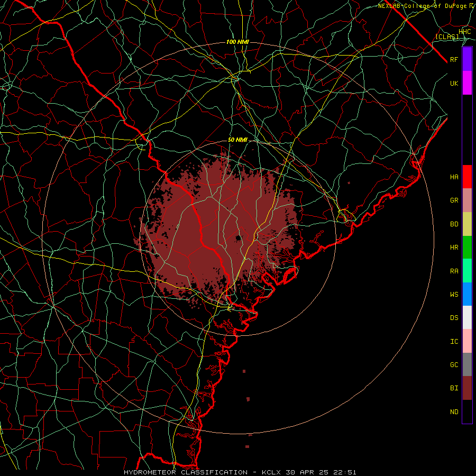Click the DS legend label
476x476 pixels.
[454, 318]
